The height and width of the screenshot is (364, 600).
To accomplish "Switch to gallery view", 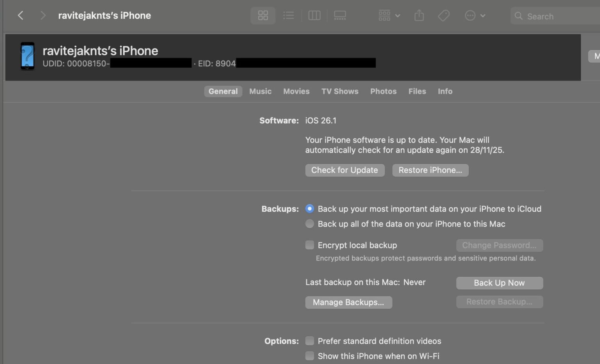I will click(x=340, y=15).
